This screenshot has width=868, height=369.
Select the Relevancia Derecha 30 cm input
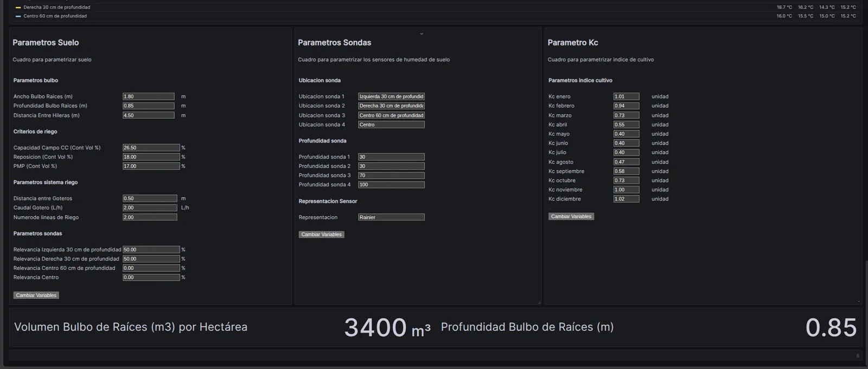pyautogui.click(x=151, y=259)
